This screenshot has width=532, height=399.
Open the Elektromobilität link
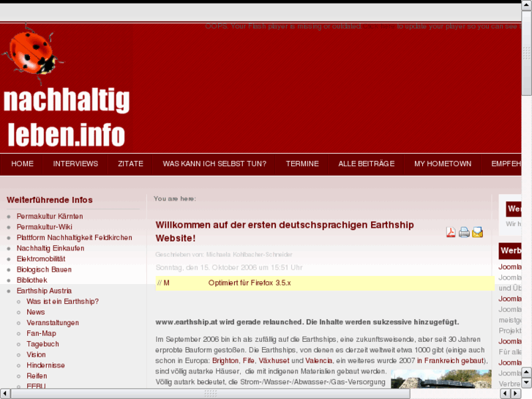(41, 258)
